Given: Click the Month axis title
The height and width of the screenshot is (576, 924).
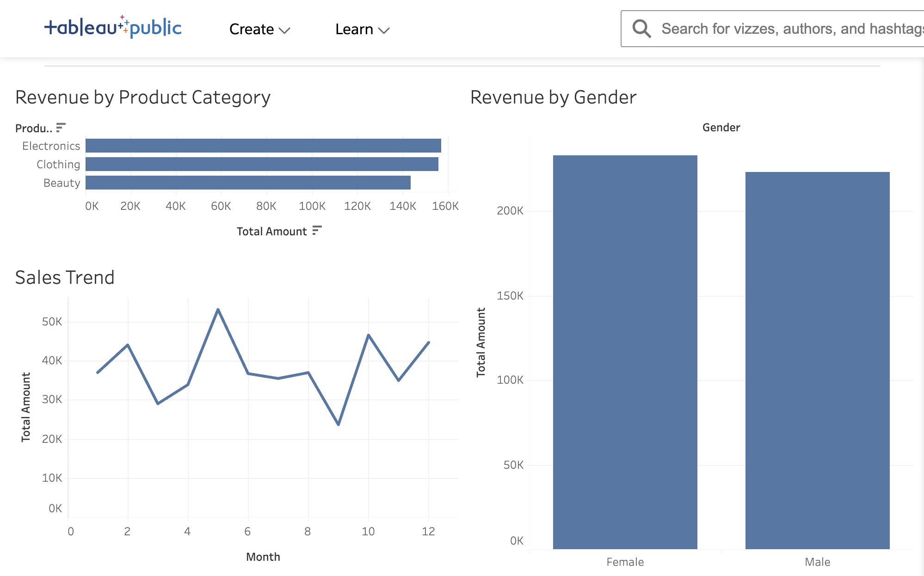Looking at the screenshot, I should point(263,557).
